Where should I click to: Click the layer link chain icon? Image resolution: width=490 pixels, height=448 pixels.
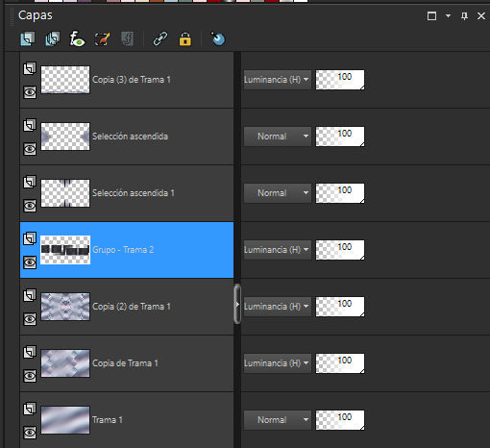160,39
